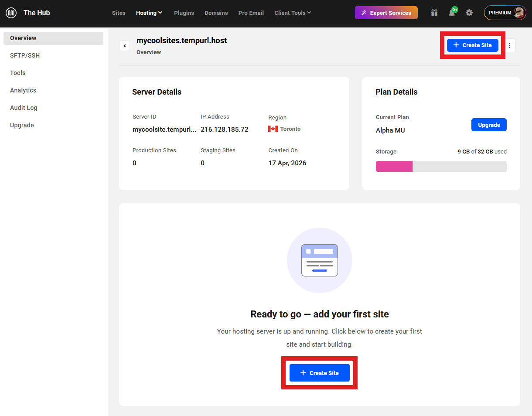Select Tools in the sidebar
532x416 pixels.
(53, 73)
